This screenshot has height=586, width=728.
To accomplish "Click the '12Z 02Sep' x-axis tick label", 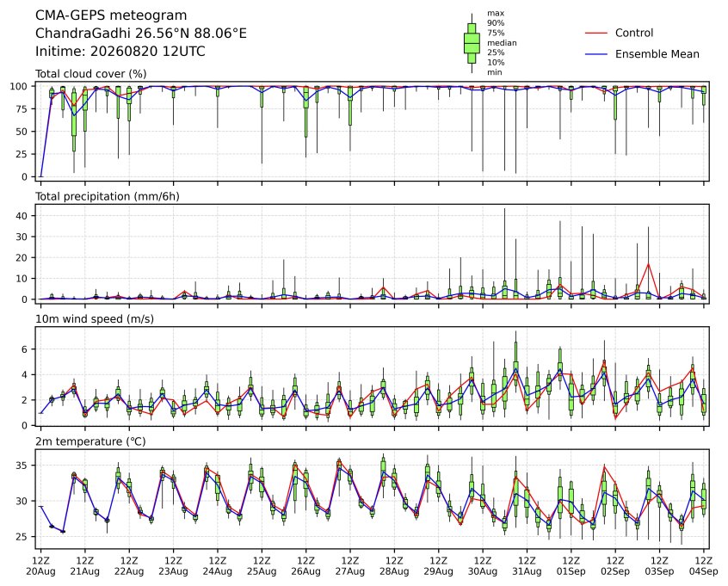I will pyautogui.click(x=615, y=566).
